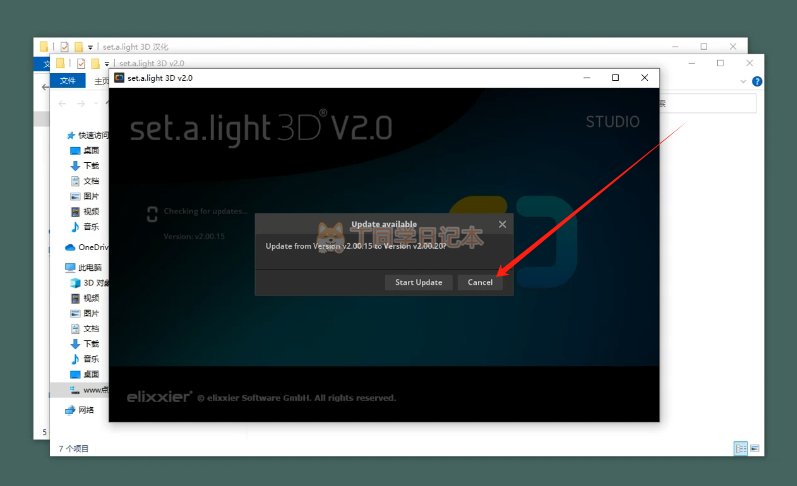The image size is (797, 486).
Task: Click the New folder icon in the 汉化 window title bar
Action: pyautogui.click(x=79, y=47)
